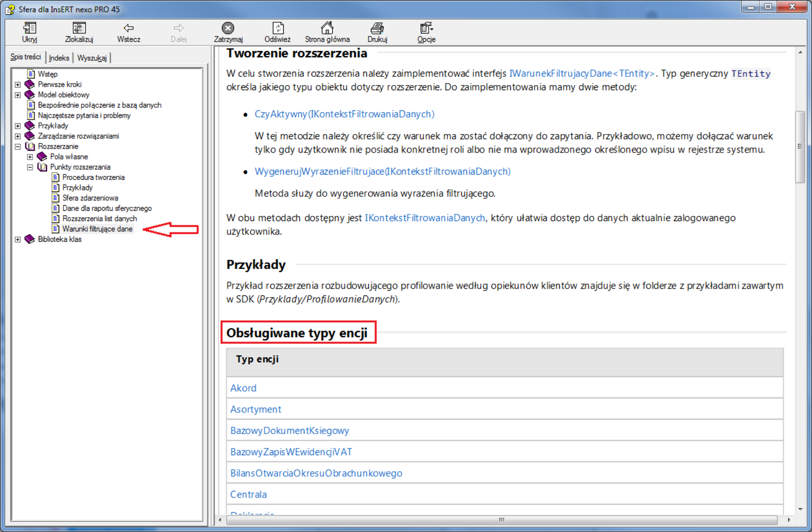Select Bezpośrednie połączenie z bazą danych topic

click(x=100, y=105)
